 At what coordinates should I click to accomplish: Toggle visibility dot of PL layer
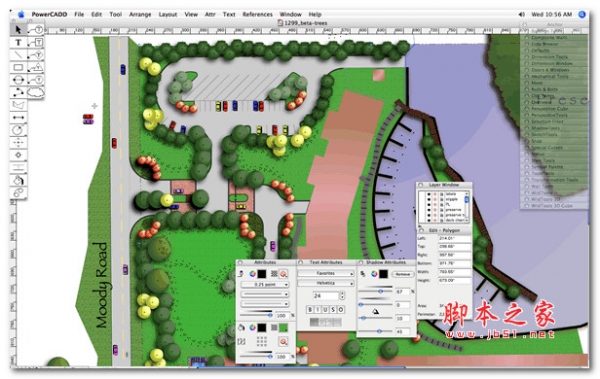point(429,205)
